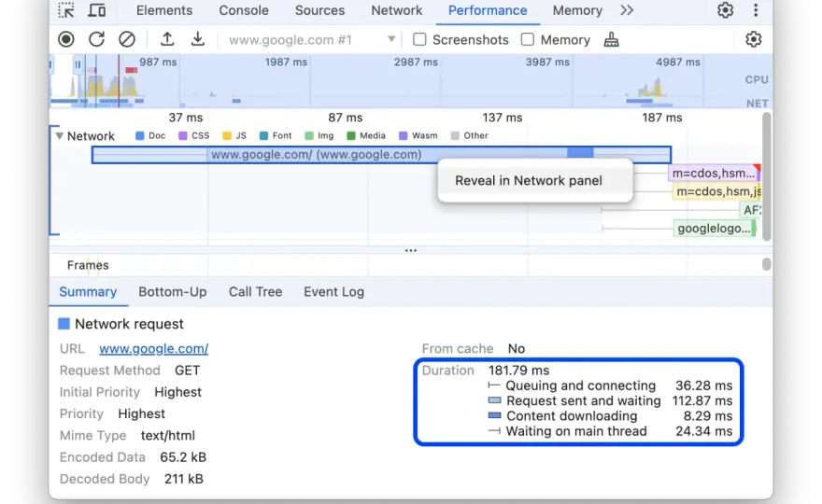The height and width of the screenshot is (504, 822).
Task: Start recording a performance profile
Action: (66, 39)
